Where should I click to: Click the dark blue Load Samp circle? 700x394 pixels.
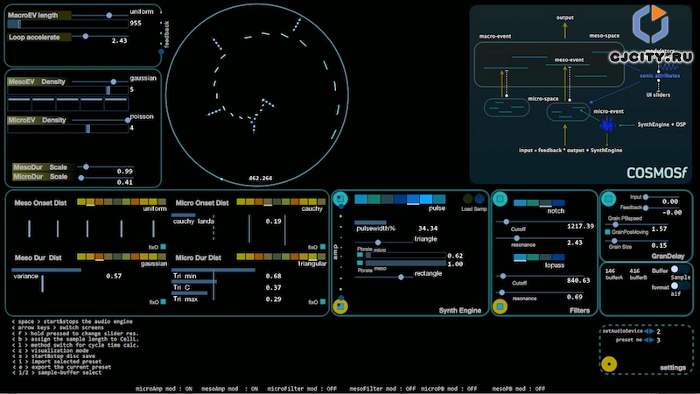click(480, 199)
